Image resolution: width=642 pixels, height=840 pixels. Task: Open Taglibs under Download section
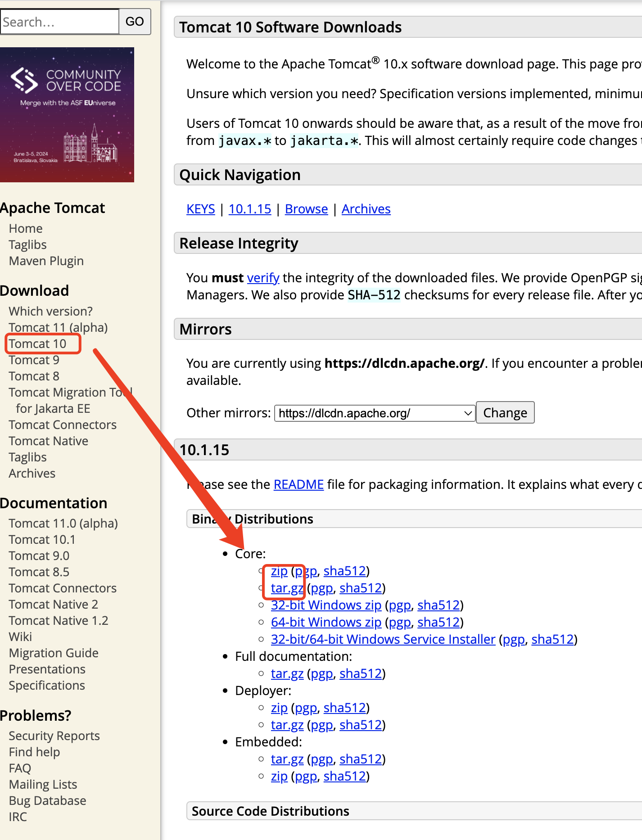(27, 457)
